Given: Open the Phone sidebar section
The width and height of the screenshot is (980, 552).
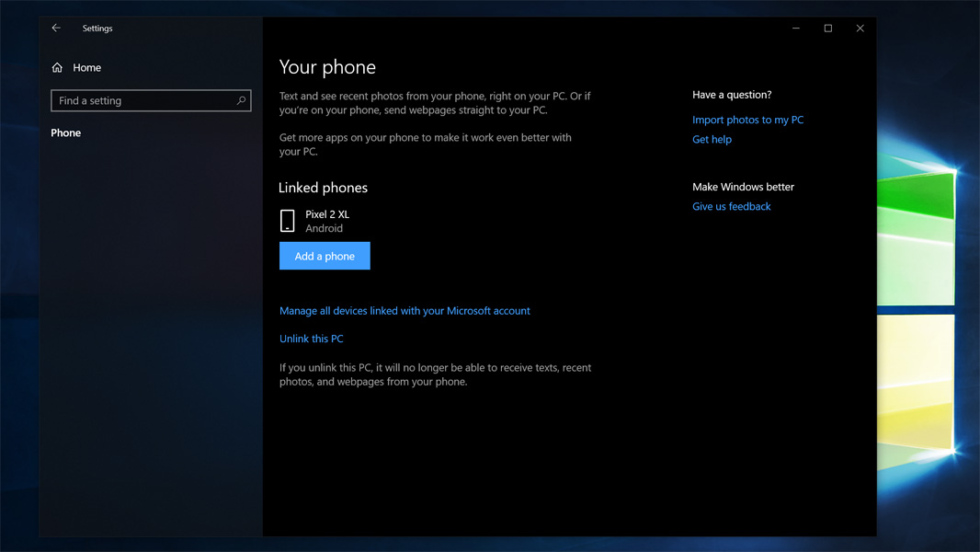Looking at the screenshot, I should tap(66, 132).
